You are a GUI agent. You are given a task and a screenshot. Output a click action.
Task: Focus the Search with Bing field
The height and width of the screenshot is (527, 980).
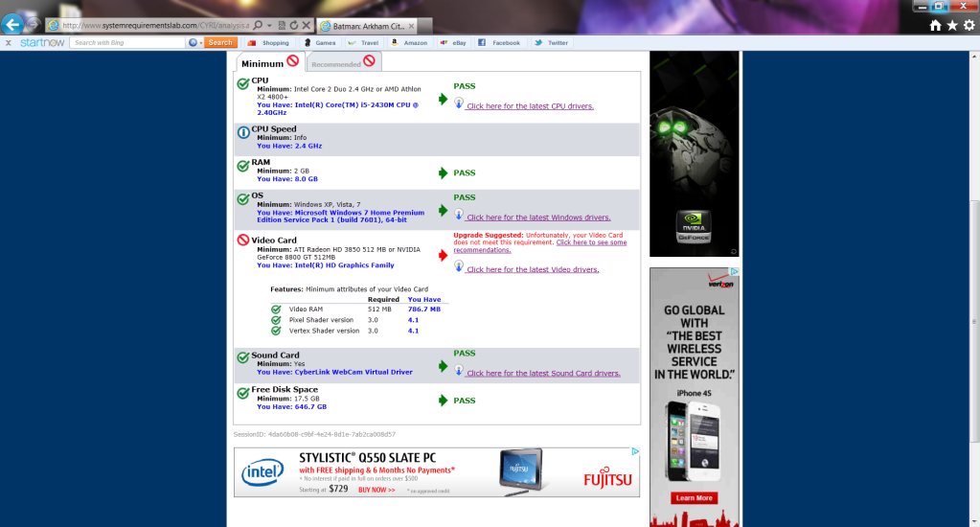pos(127,42)
